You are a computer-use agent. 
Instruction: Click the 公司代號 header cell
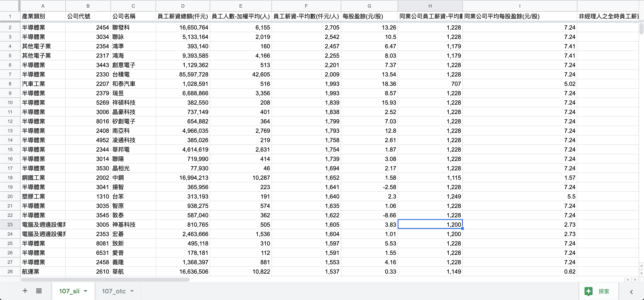coord(88,16)
